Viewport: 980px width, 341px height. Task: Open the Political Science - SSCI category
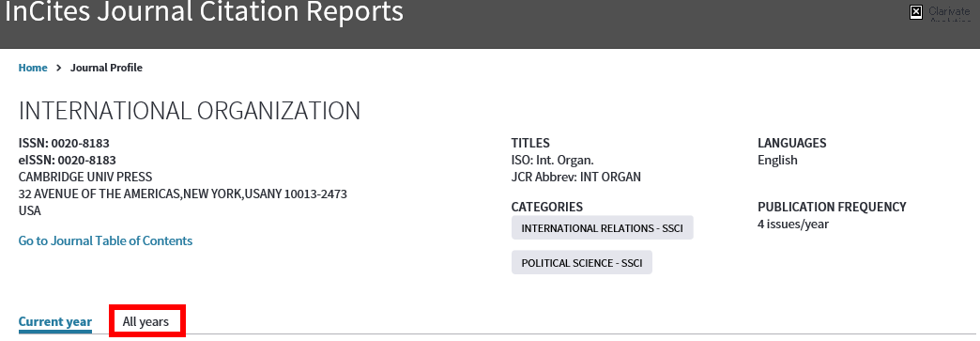coord(582,263)
